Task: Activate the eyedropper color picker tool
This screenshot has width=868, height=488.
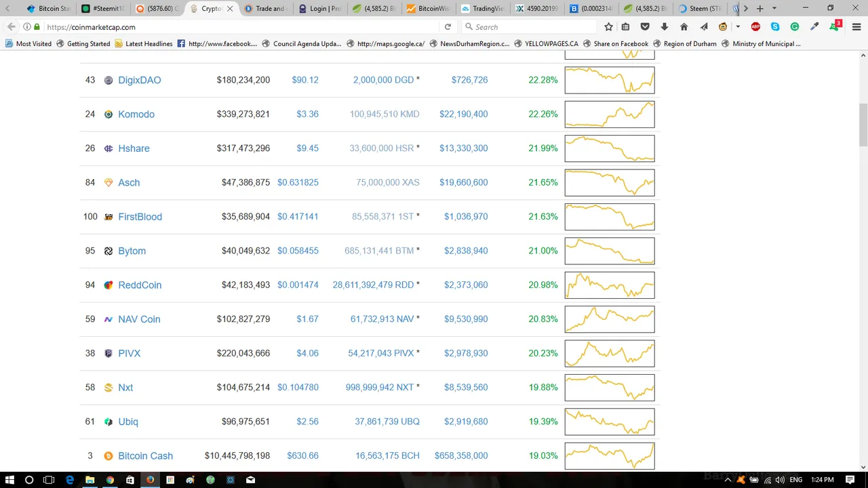Action: pos(814,26)
